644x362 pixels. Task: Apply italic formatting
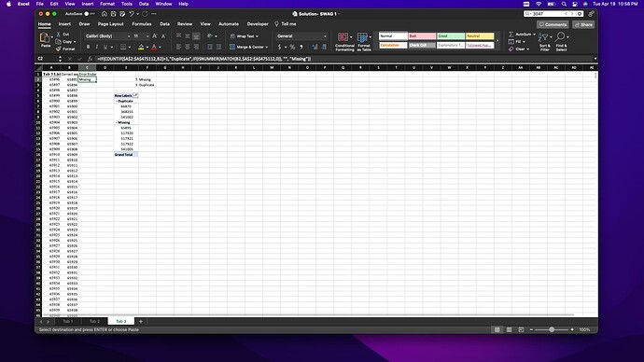[x=96, y=48]
